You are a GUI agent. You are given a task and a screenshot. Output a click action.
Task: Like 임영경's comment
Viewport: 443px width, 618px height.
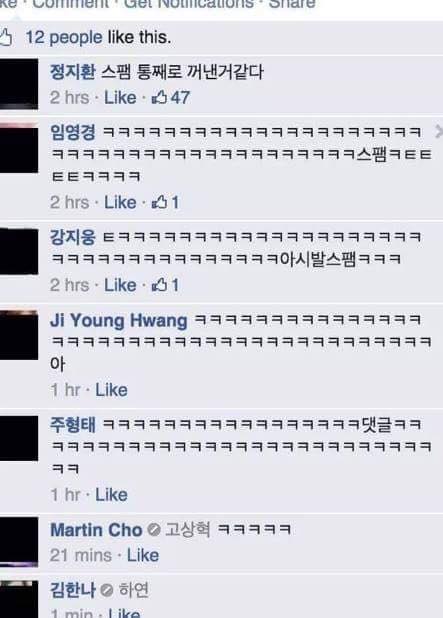(120, 203)
